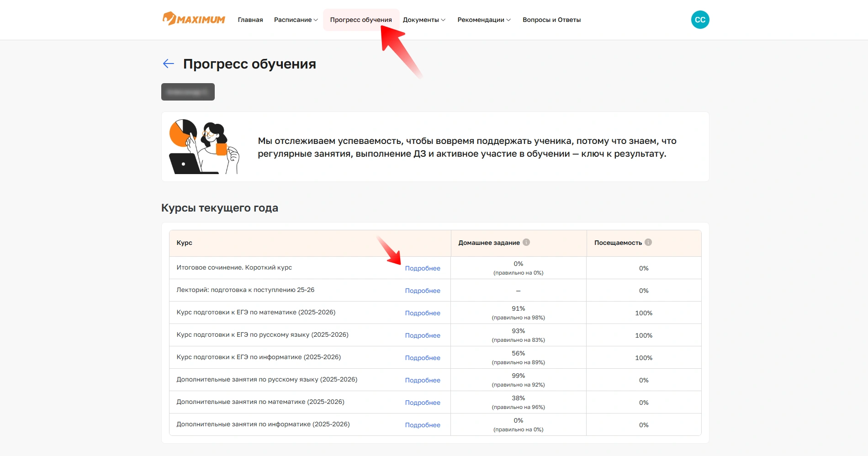Click the blurred student name button
The image size is (868, 456).
pyautogui.click(x=188, y=92)
